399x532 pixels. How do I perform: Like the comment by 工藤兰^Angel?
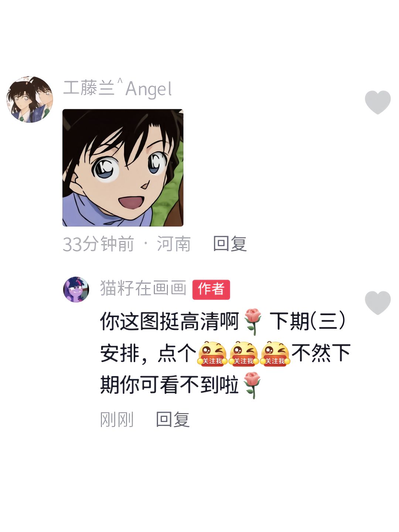[378, 102]
